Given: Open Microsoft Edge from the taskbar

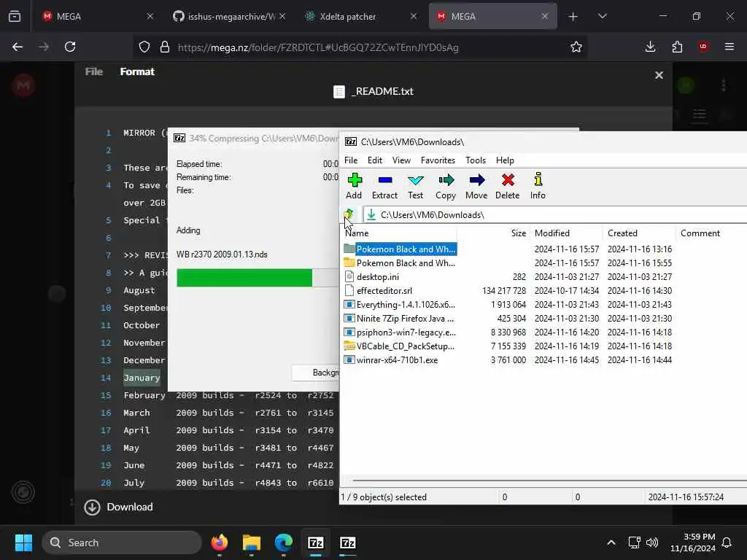Looking at the screenshot, I should 284,542.
